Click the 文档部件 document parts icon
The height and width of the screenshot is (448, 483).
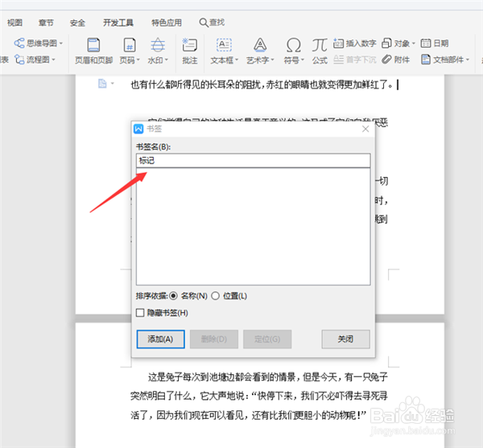[425, 60]
